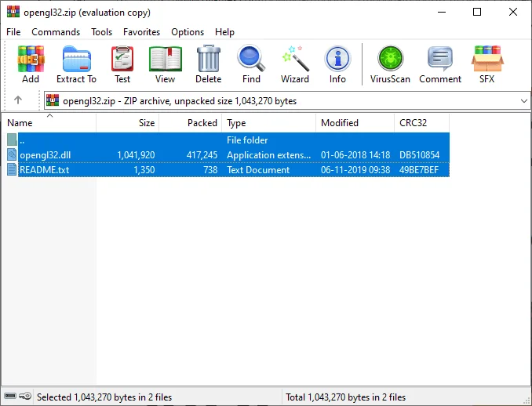Click the Add archive toolbar icon
The height and width of the screenshot is (406, 532).
31,64
